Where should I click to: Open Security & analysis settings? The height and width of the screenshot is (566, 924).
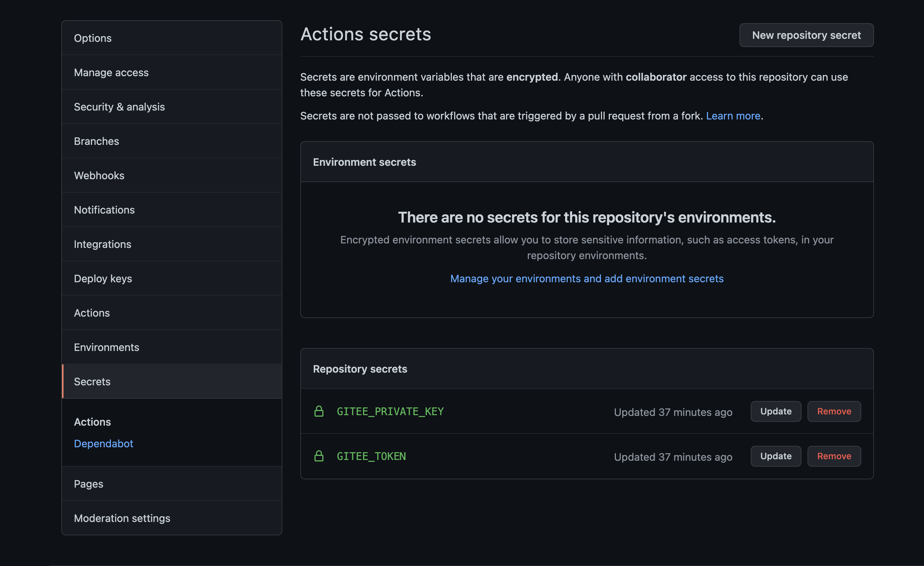(119, 106)
